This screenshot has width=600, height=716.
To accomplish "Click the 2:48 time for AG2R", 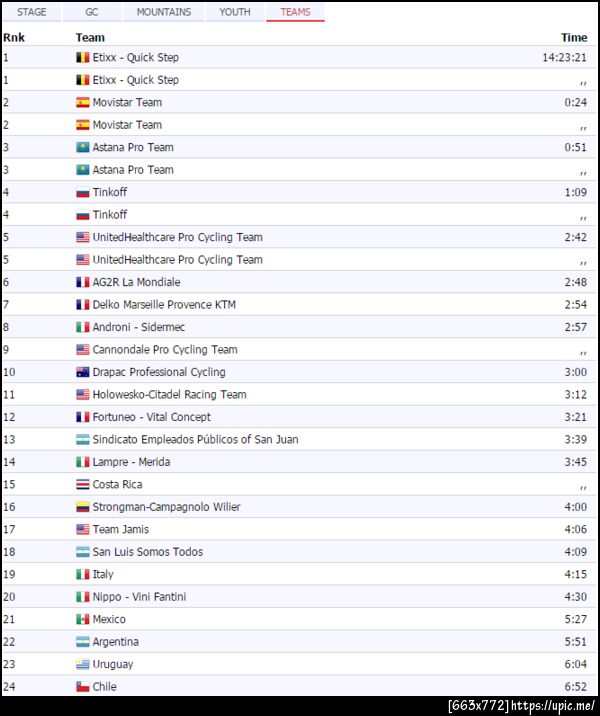I will (575, 282).
